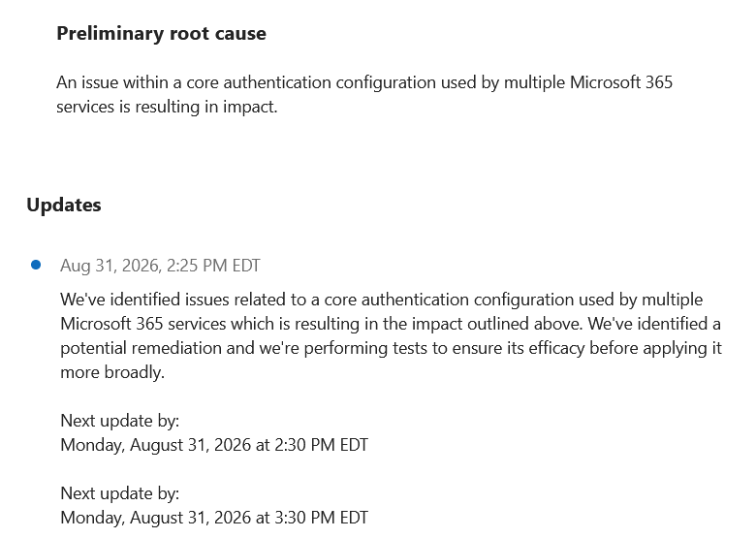Click 'services is resulting in impact.' line
This screenshot has height=538, width=756.
(x=167, y=107)
